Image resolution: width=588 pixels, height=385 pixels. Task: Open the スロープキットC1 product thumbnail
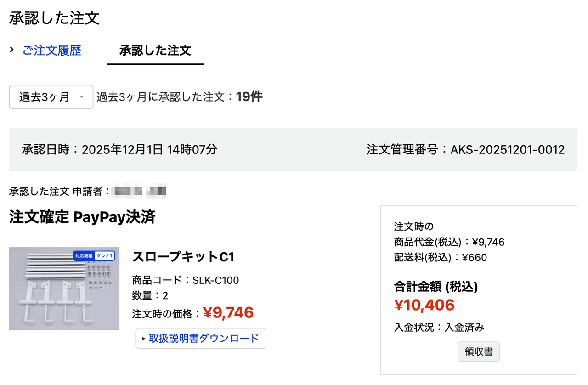click(x=64, y=289)
